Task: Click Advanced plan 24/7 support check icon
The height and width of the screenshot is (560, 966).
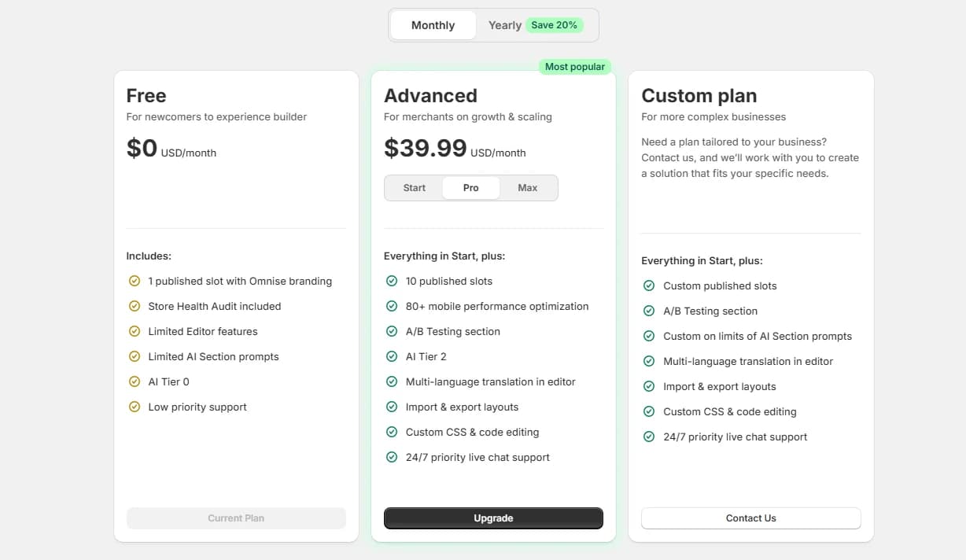Action: [x=392, y=457]
